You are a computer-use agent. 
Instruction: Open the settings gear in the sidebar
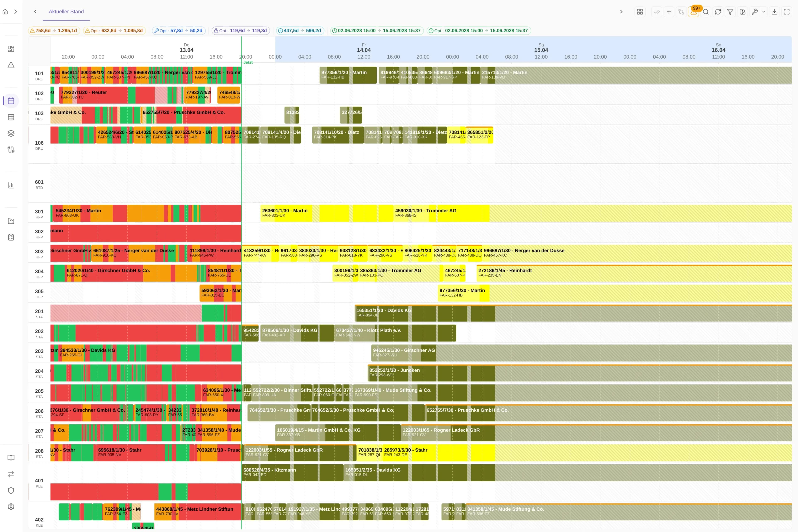11,507
